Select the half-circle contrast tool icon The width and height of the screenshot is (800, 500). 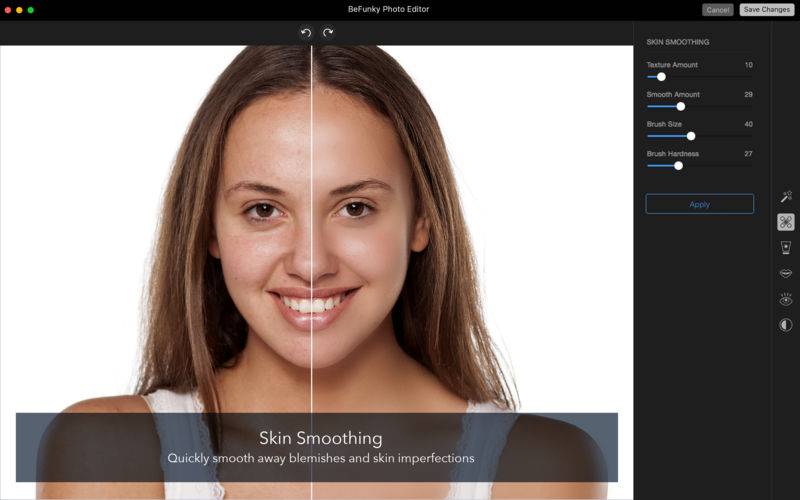click(x=786, y=325)
